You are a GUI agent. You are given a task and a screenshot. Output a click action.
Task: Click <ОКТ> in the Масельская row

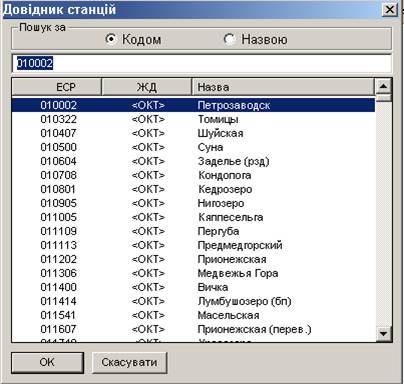point(148,315)
